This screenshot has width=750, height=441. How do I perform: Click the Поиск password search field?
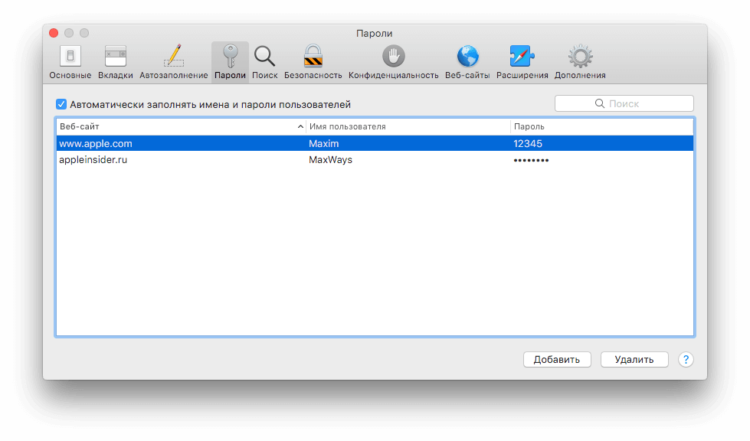coord(624,104)
